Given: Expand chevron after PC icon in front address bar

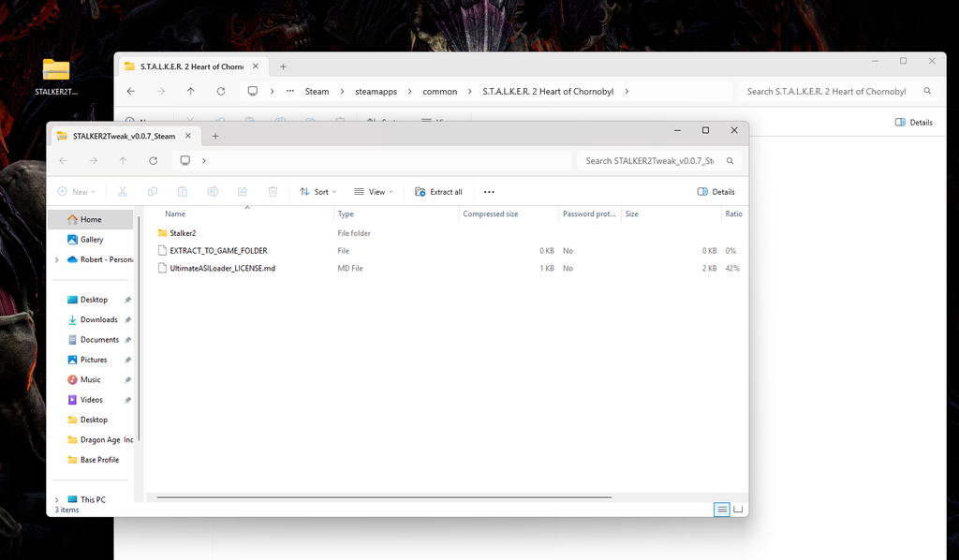Looking at the screenshot, I should click(x=203, y=161).
